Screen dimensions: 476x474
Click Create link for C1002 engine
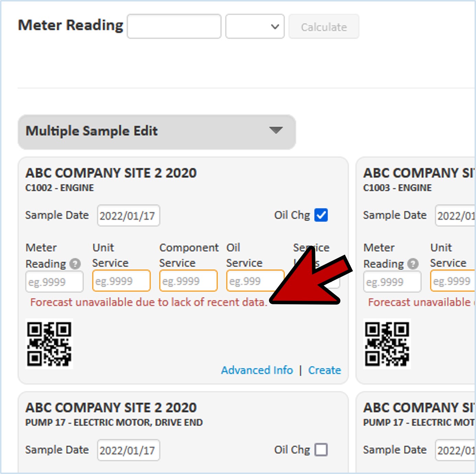pos(324,370)
